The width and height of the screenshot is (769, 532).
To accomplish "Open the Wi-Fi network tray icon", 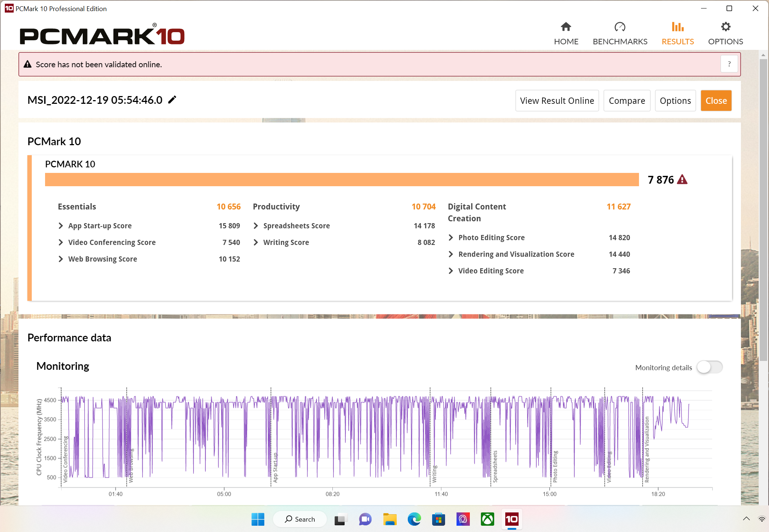I will click(x=762, y=519).
